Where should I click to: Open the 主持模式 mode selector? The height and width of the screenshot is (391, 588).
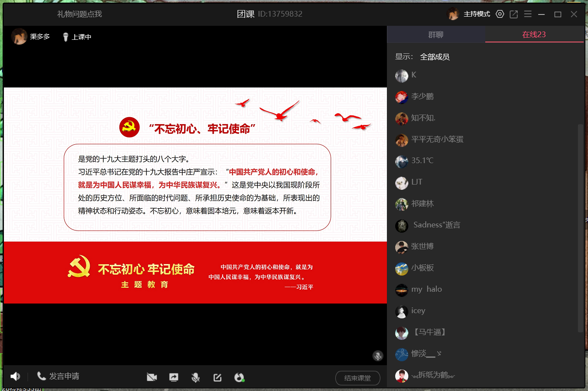477,14
